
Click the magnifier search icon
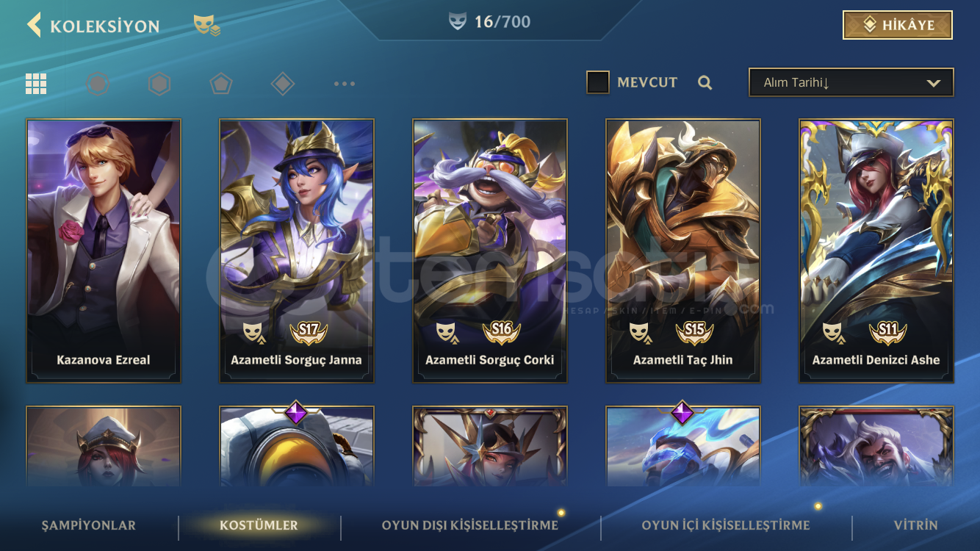(x=705, y=83)
